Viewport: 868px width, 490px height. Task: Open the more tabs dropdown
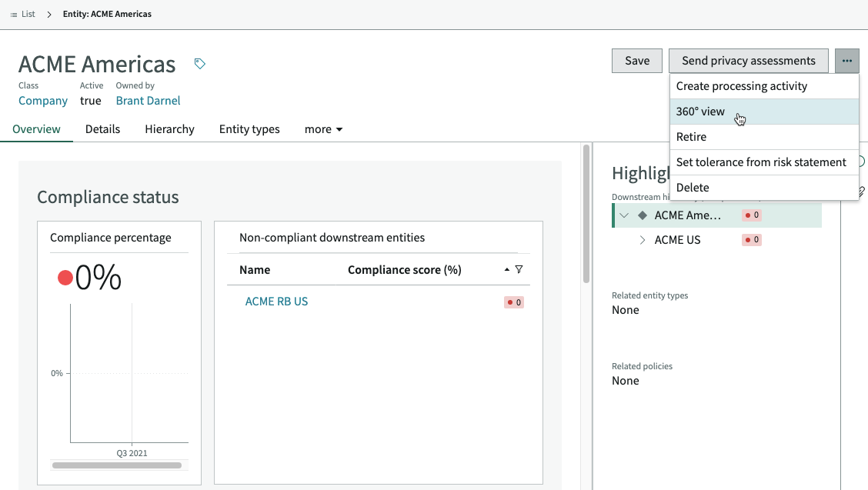point(323,129)
